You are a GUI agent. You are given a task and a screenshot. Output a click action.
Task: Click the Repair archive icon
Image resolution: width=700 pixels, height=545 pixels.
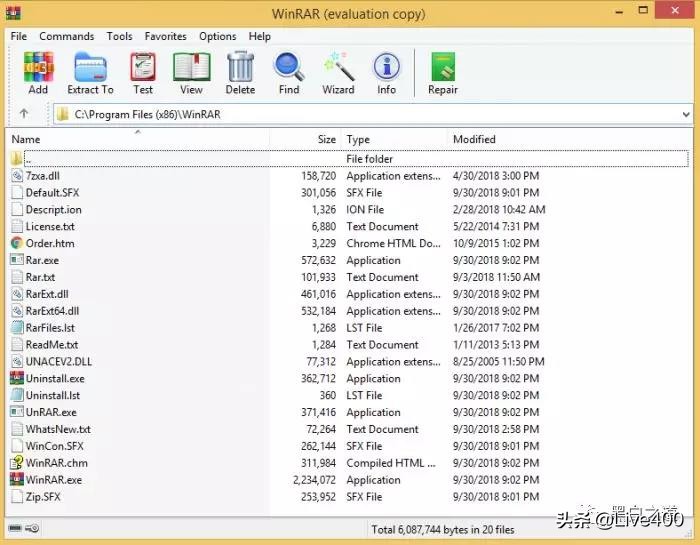443,67
